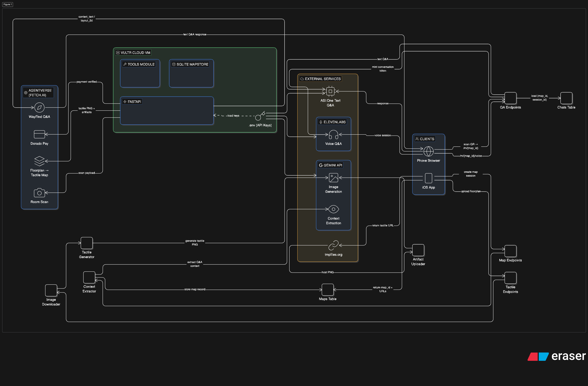The height and width of the screenshot is (386, 588).
Task: Click the Context Extraction eye icon
Action: click(334, 209)
